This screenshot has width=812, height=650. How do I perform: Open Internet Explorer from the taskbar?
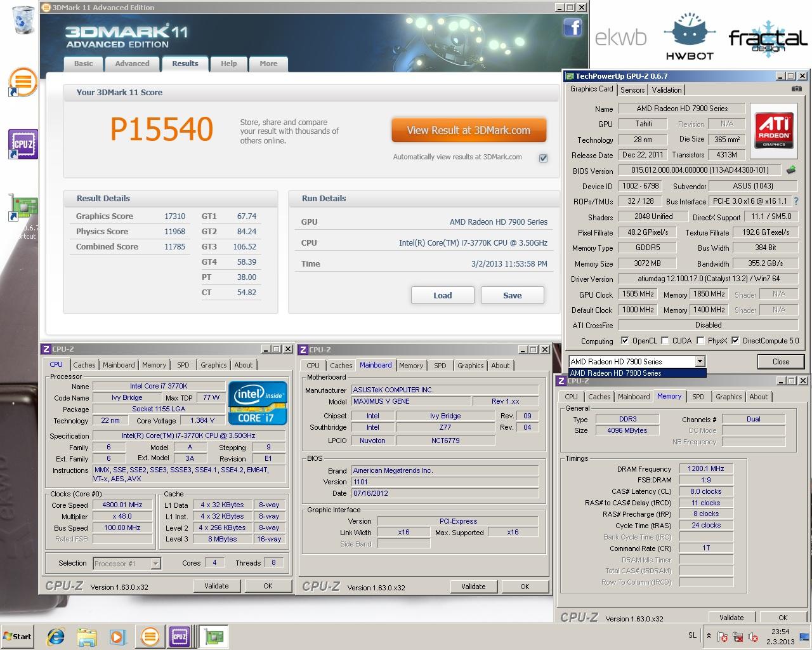pos(56,637)
